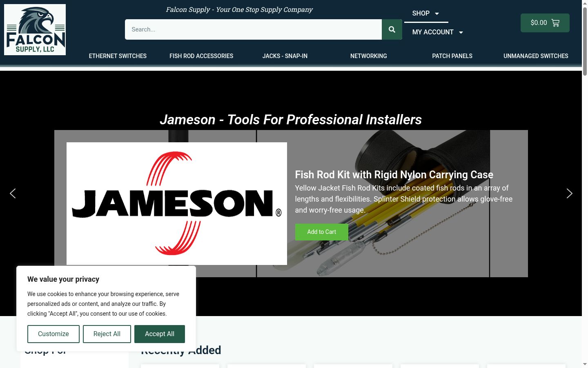Open the Ethernet Switches category
This screenshot has height=368, width=588.
tap(118, 56)
